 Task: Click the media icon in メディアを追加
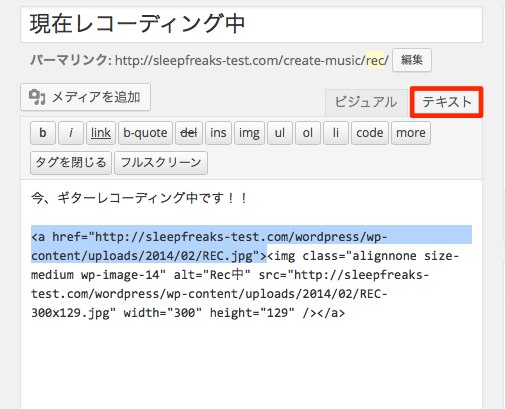(37, 97)
